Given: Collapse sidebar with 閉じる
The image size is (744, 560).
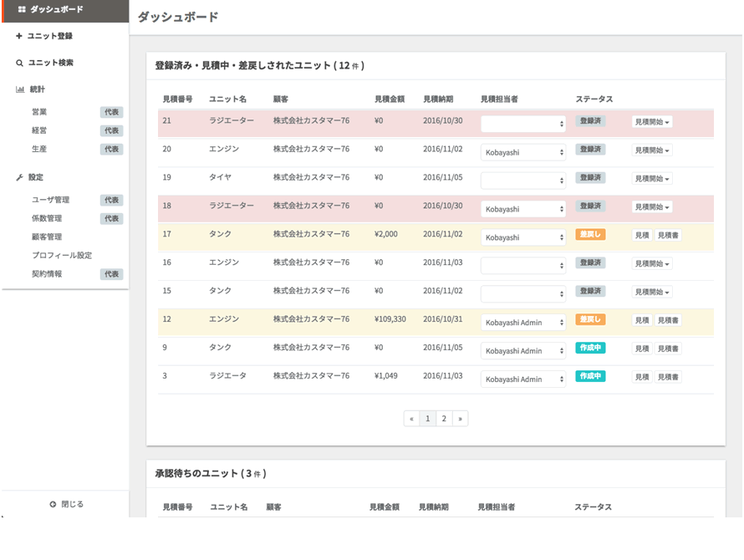Looking at the screenshot, I should coord(66,504).
